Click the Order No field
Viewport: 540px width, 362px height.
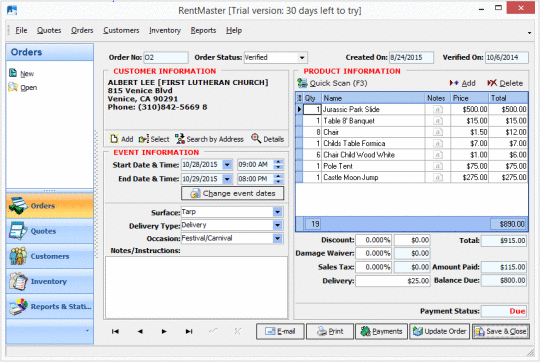[x=166, y=58]
